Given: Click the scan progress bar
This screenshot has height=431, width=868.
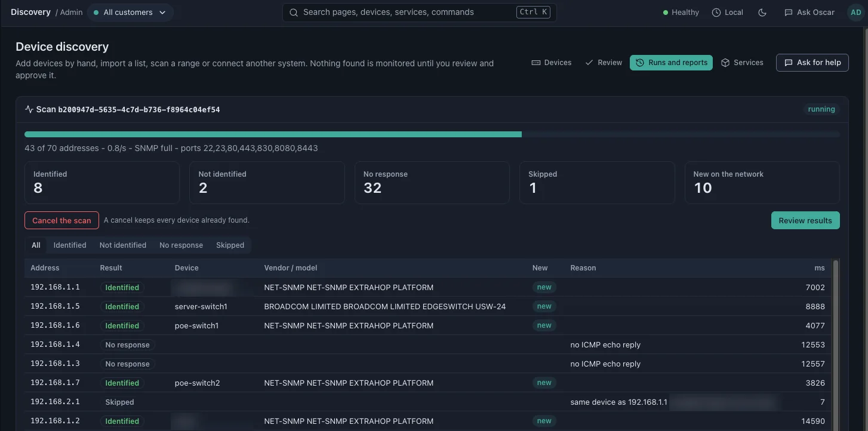Looking at the screenshot, I should [x=432, y=134].
